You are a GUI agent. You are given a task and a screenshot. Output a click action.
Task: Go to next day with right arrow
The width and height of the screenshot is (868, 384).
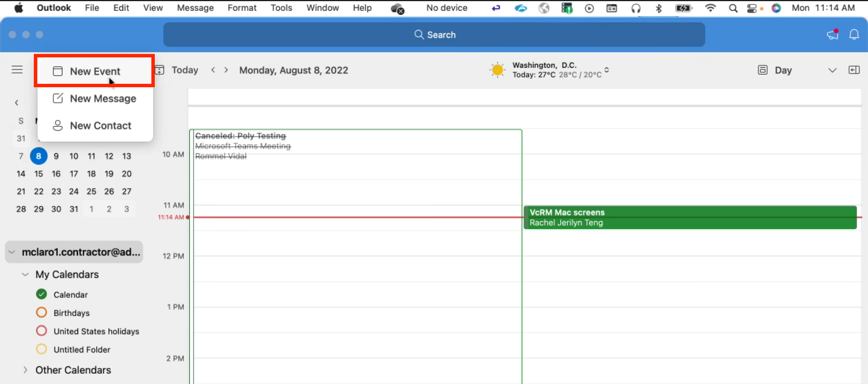point(226,70)
